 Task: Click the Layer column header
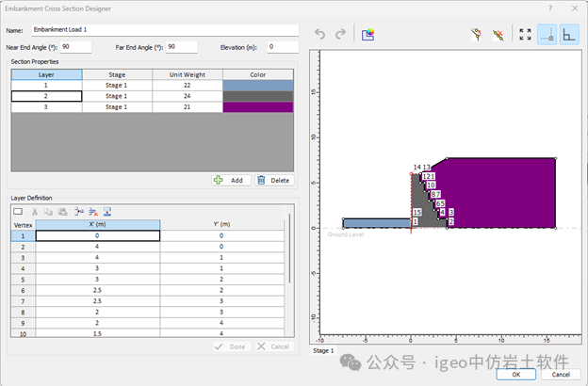[46, 74]
